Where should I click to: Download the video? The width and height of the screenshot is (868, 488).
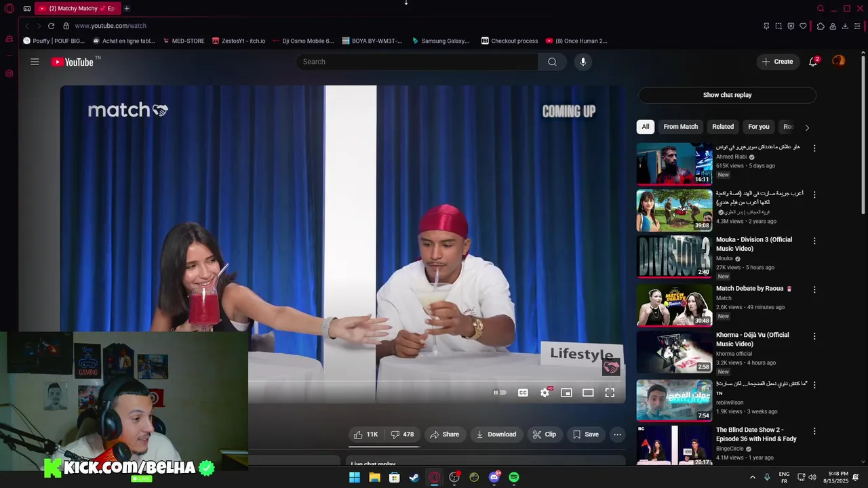coord(496,434)
